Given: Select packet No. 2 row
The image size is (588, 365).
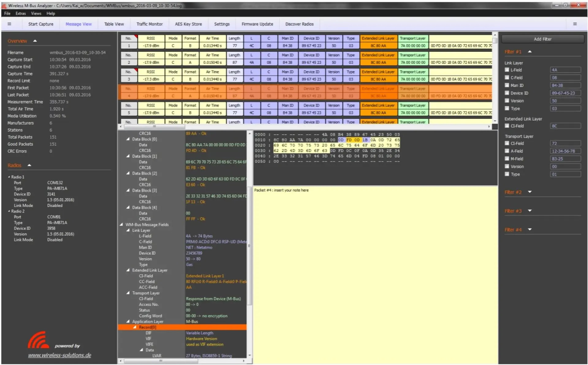Looking at the screenshot, I should click(306, 59).
